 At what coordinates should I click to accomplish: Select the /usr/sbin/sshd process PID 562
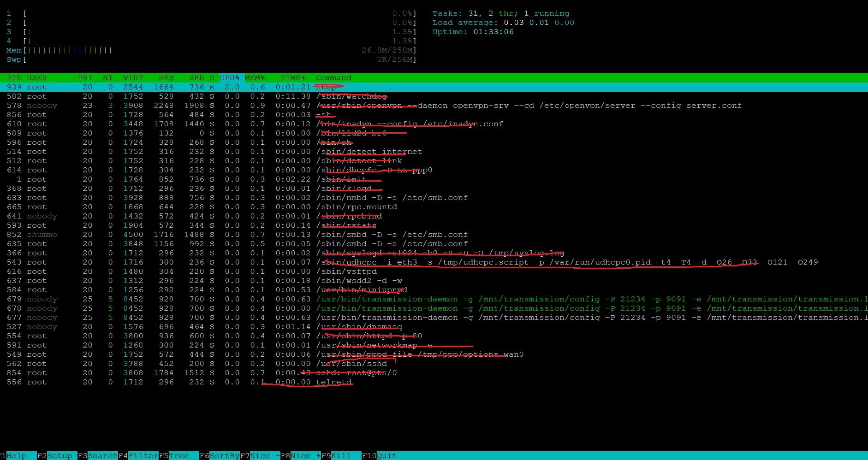pos(434,364)
